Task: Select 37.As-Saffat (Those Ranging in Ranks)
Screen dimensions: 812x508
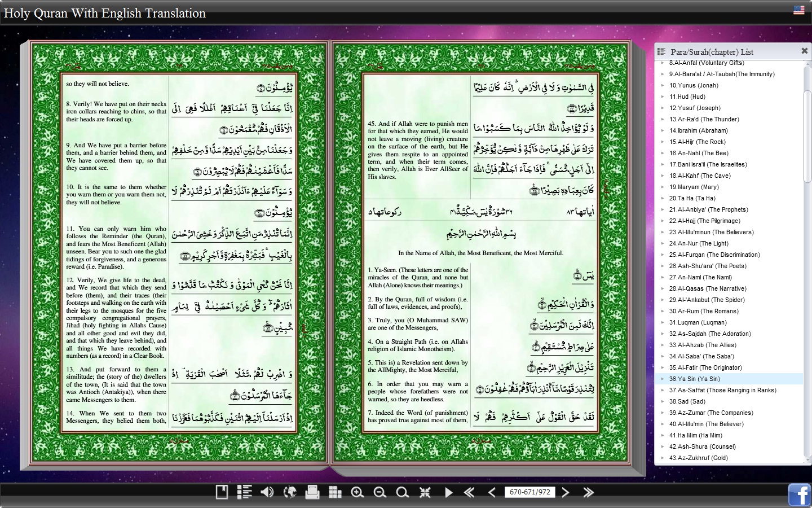Action: (722, 390)
